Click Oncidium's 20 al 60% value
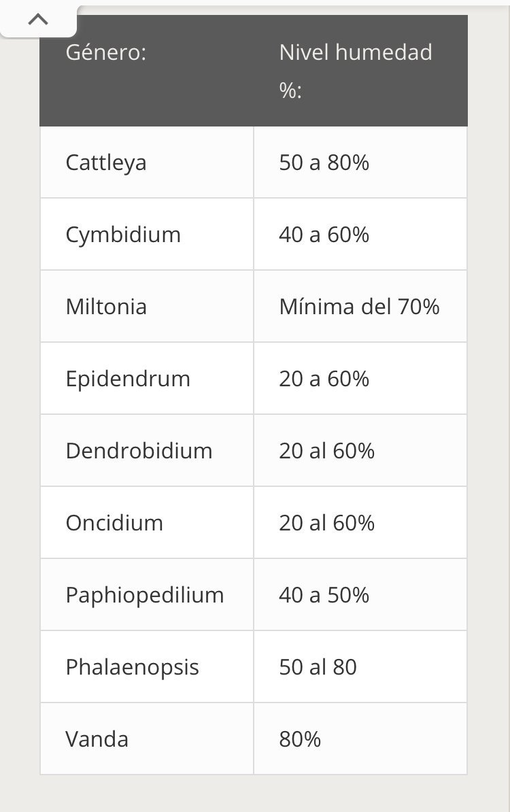Screen dimensions: 510x812 326,522
